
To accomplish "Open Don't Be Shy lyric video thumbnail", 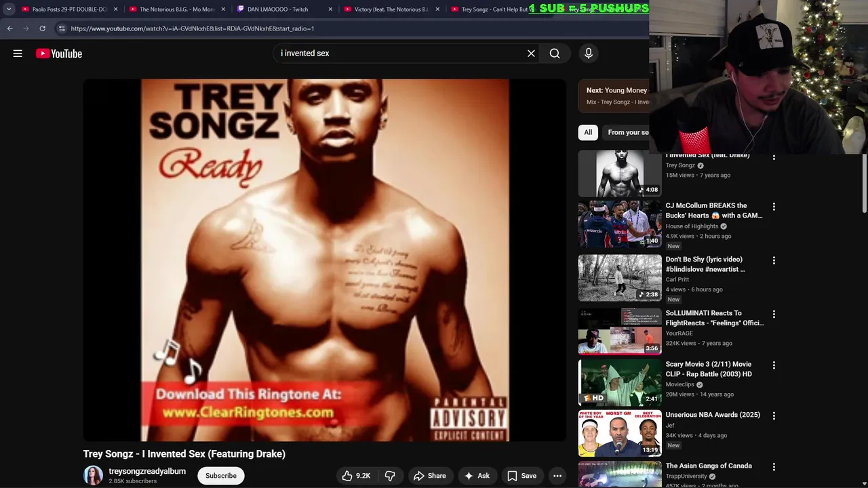I will (x=620, y=278).
